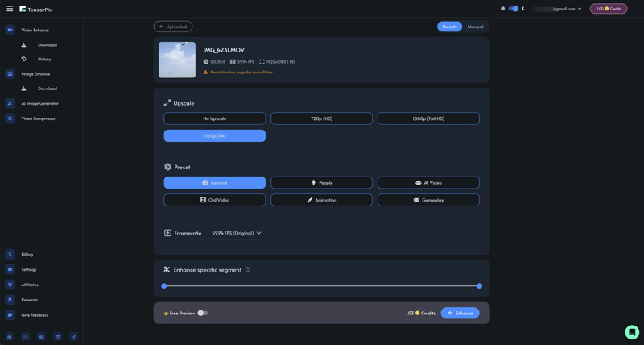644x345 pixels.
Task: Toggle the light/dark theme switch
Action: point(514,9)
